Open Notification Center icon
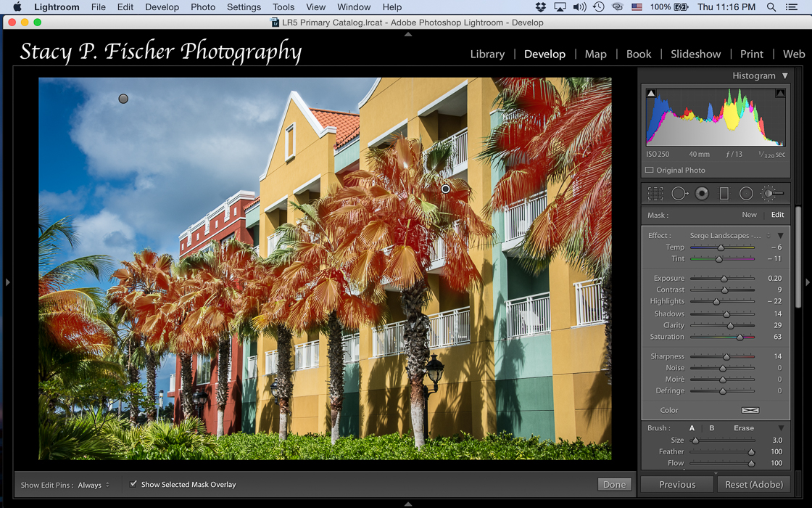 click(x=791, y=7)
